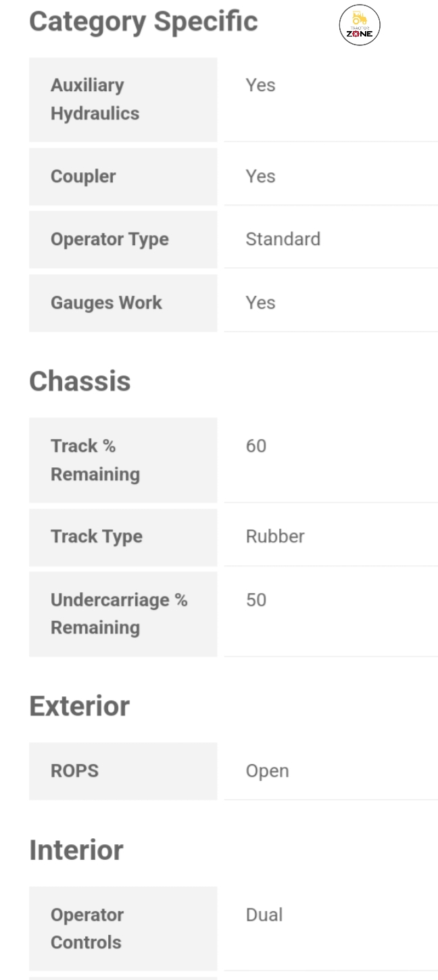Image resolution: width=438 pixels, height=980 pixels.
Task: Click the Chassis section heading
Action: [80, 382]
